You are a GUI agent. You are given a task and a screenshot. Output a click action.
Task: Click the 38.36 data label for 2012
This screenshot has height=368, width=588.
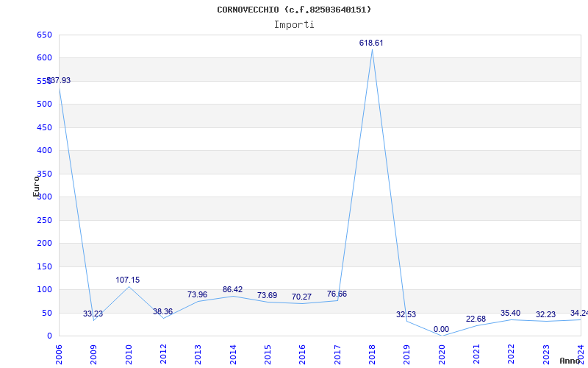(x=162, y=311)
